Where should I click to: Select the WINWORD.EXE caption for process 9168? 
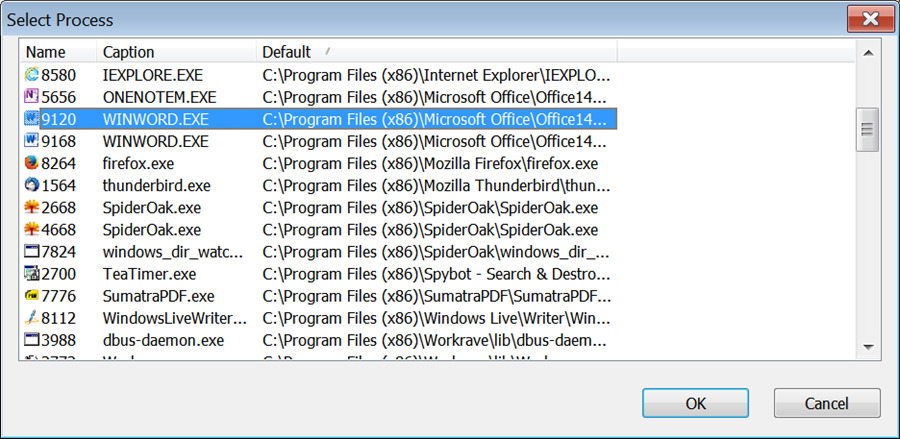(156, 141)
